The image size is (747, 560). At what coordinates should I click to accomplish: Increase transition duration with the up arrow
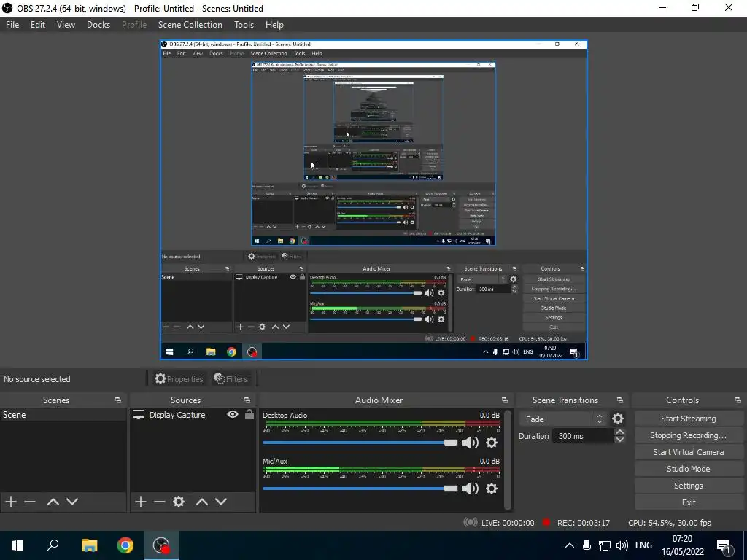click(620, 432)
